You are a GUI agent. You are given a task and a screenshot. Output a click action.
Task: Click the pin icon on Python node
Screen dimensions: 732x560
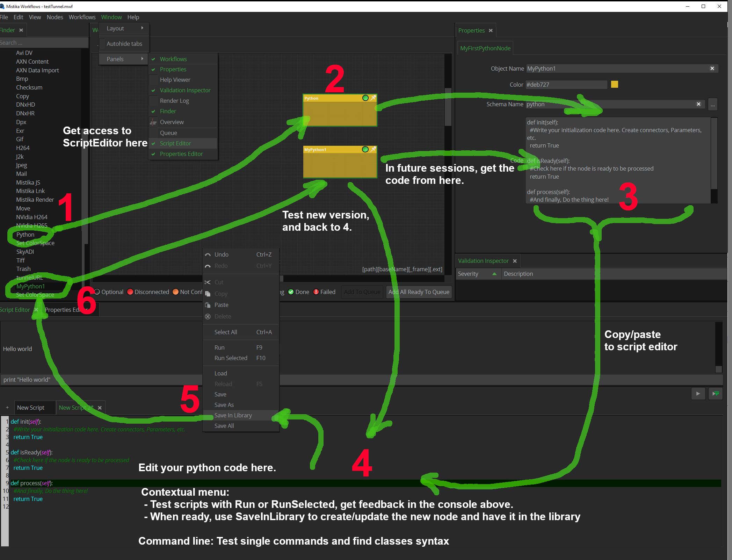point(373,98)
